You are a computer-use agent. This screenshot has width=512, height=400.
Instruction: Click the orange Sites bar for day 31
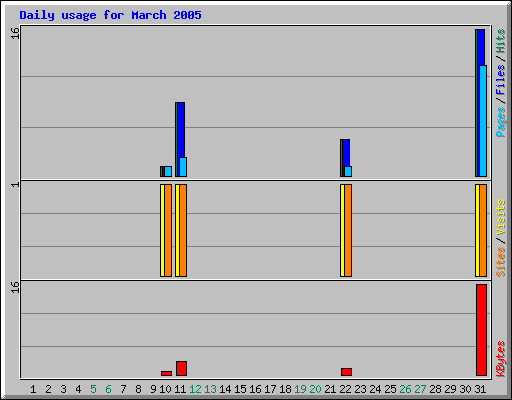click(483, 230)
